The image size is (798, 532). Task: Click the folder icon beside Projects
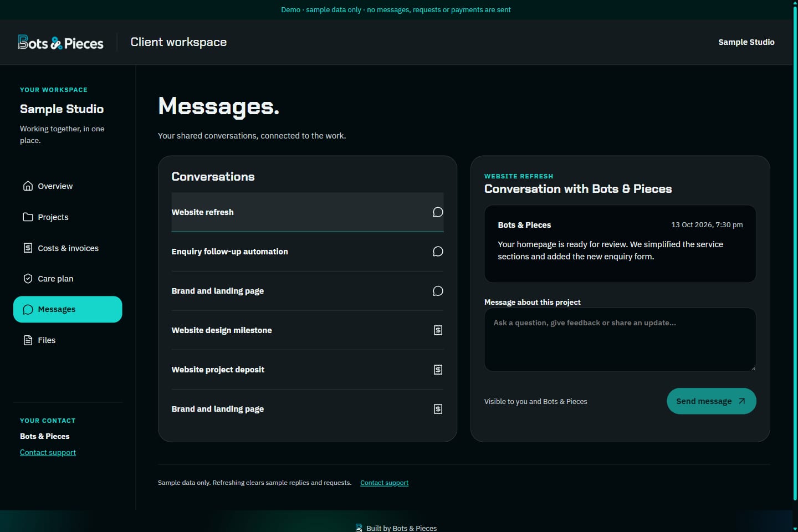28,217
